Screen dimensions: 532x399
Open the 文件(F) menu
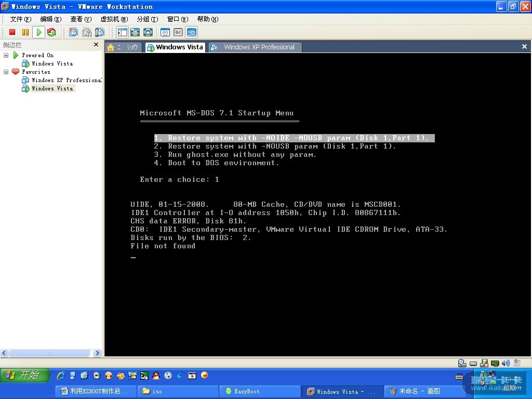(x=20, y=19)
